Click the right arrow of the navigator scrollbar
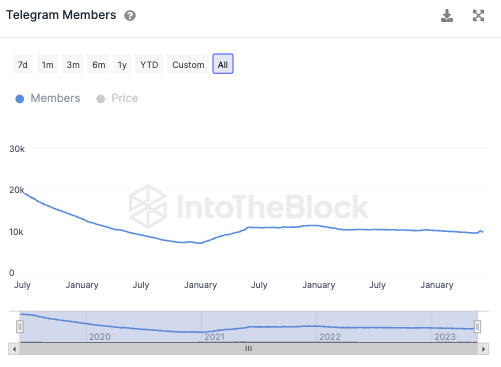Viewport: 501px width, 367px height. click(483, 349)
